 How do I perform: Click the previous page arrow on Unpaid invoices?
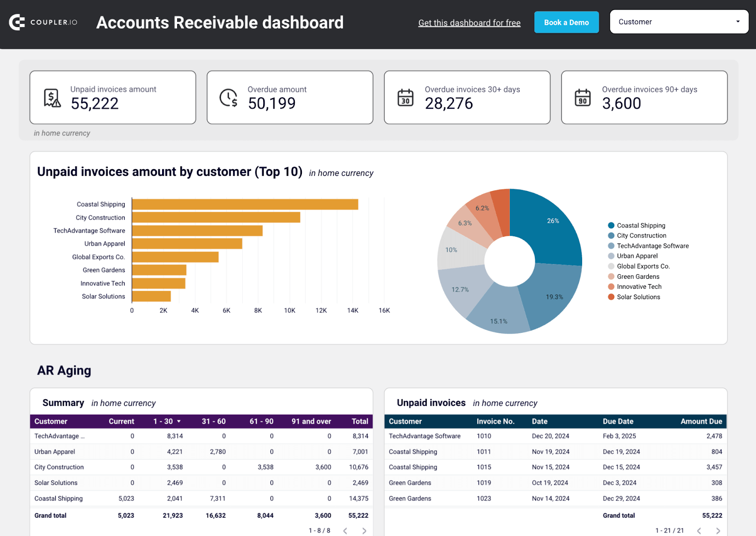pos(698,530)
